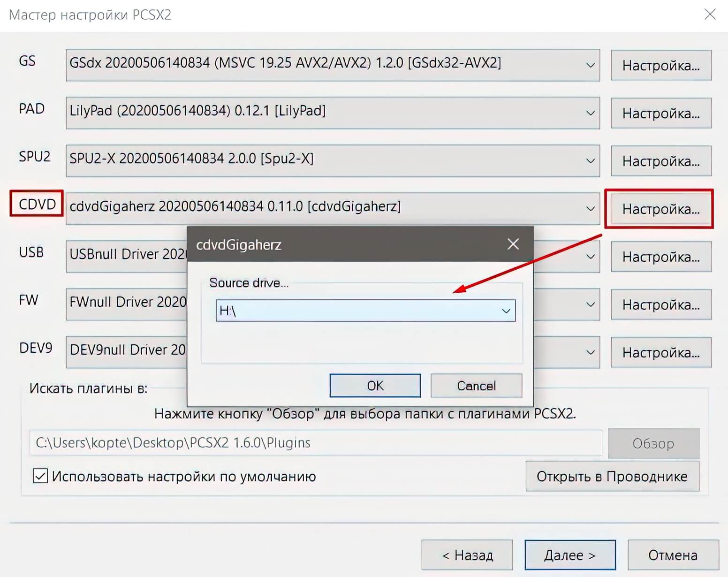This screenshot has height=577, width=728.
Task: Open the GS plugin GSdx dropdown
Action: point(590,65)
